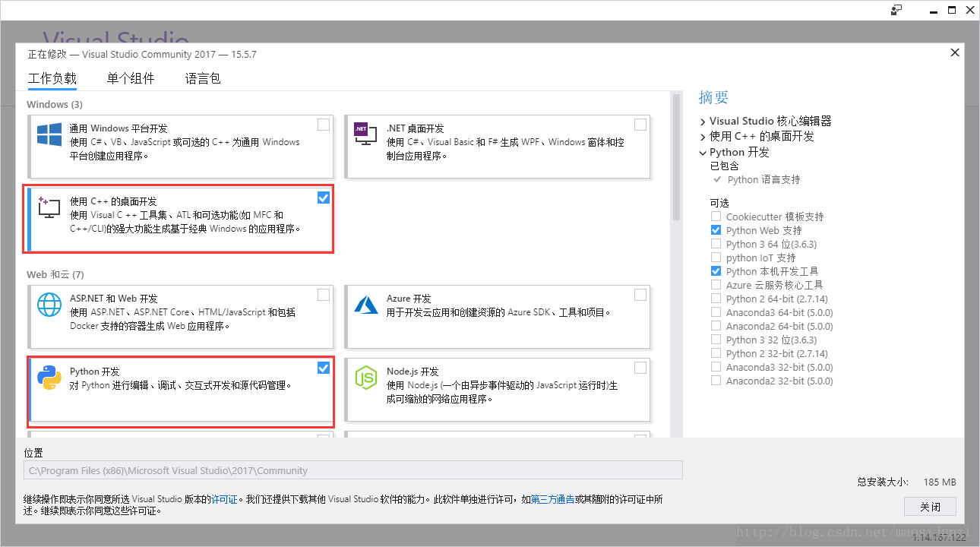Collapse Python 开发 section in summary
980x547 pixels.
pyautogui.click(x=703, y=152)
